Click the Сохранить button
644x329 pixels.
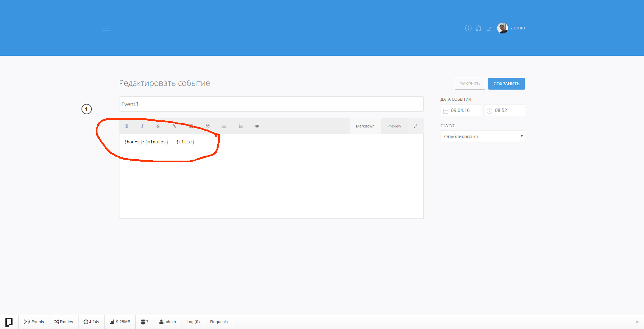point(506,84)
